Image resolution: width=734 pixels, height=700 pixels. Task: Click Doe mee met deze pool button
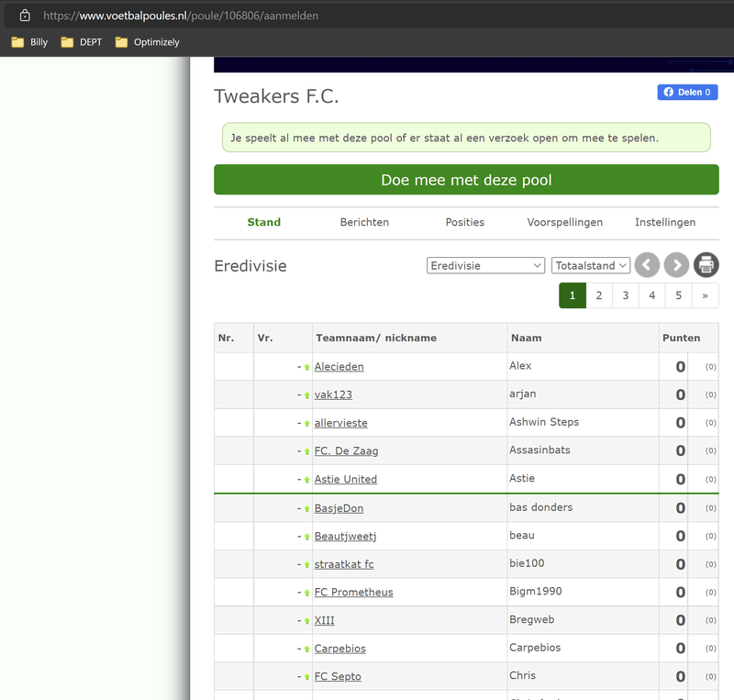coord(466,180)
